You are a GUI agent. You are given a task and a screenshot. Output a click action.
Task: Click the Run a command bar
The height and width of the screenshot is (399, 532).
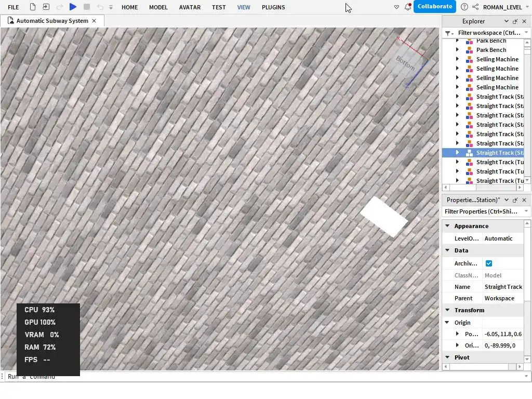pyautogui.click(x=264, y=377)
